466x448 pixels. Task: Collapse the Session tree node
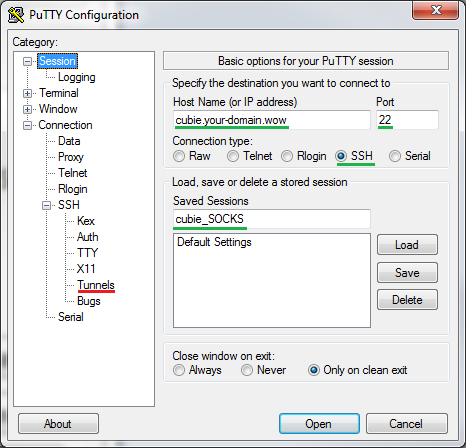[x=27, y=61]
